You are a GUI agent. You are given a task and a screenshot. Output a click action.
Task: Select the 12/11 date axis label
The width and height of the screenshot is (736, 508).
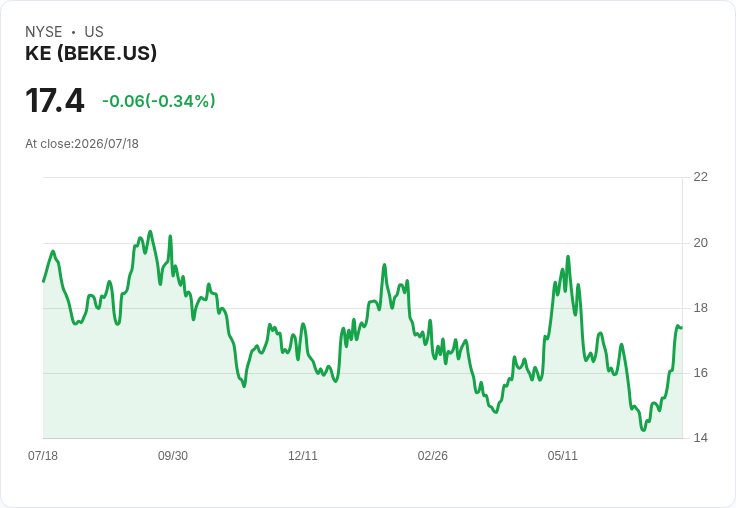303,455
